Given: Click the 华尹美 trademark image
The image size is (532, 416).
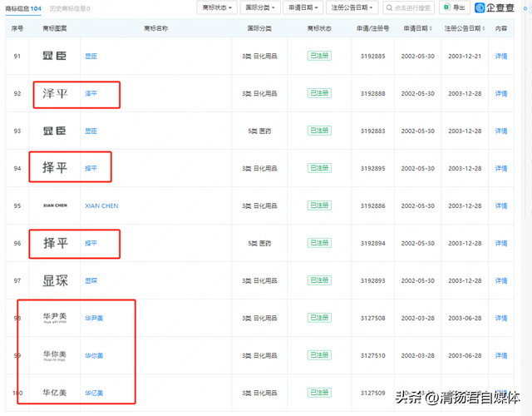Looking at the screenshot, I should point(55,318).
